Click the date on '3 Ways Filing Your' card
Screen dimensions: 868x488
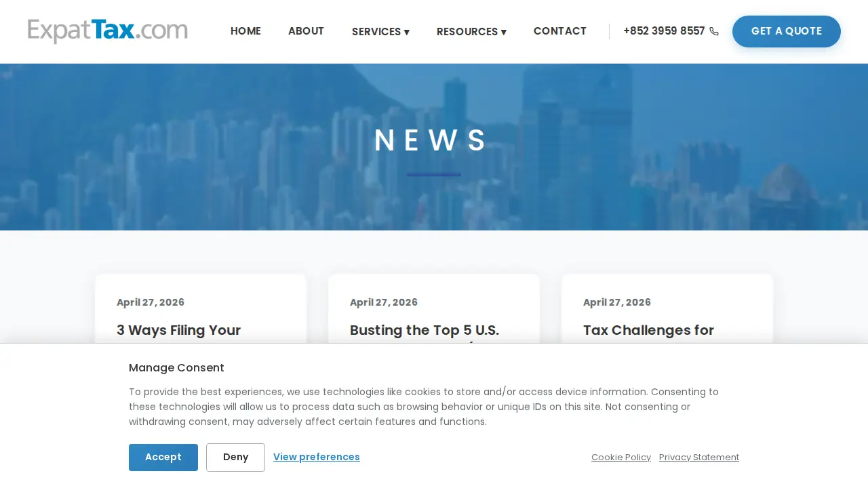(x=151, y=302)
